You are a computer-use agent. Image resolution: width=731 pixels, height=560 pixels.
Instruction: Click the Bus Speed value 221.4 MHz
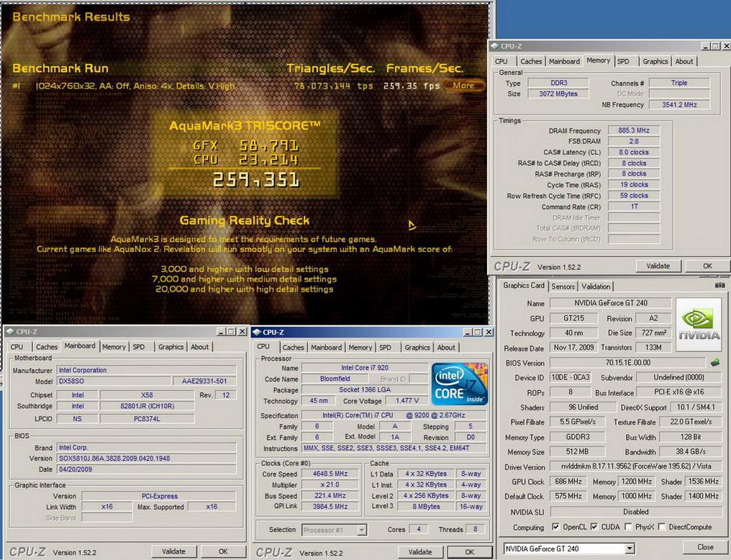pyautogui.click(x=330, y=495)
